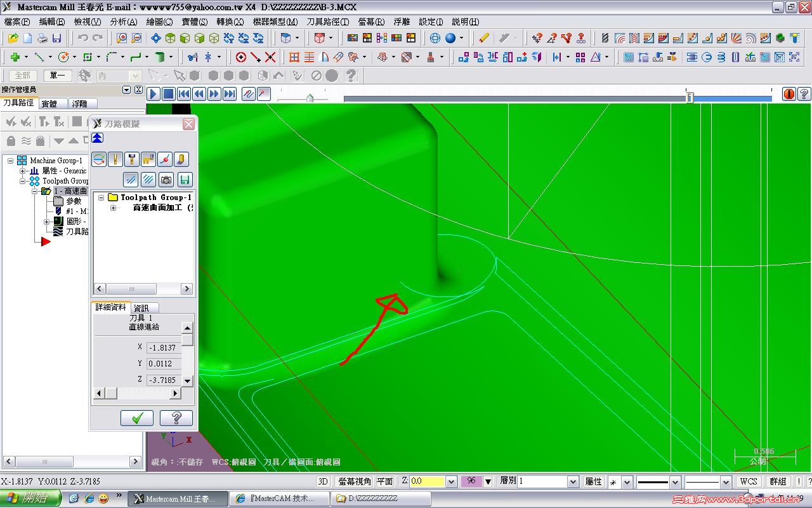Click the help button in backplot dialog
The width and height of the screenshot is (812, 508).
pyautogui.click(x=176, y=418)
